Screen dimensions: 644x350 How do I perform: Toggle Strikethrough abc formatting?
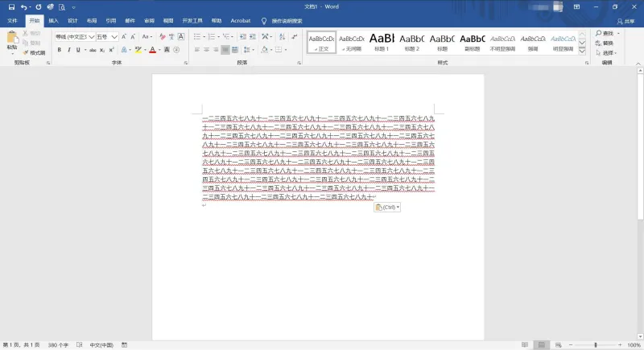[93, 50]
